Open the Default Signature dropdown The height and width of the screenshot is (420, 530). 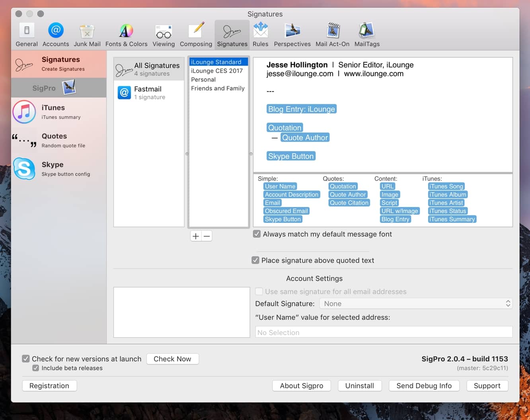(x=416, y=304)
